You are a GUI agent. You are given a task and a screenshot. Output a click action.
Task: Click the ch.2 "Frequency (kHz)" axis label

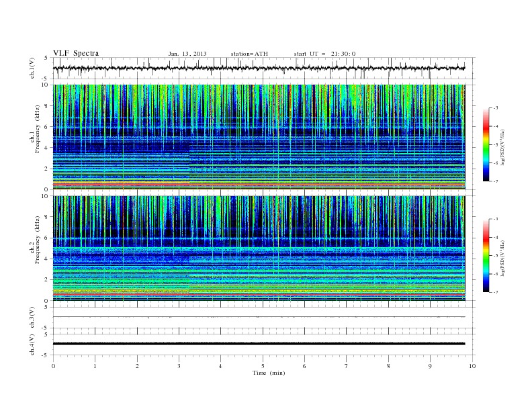coord(37,240)
